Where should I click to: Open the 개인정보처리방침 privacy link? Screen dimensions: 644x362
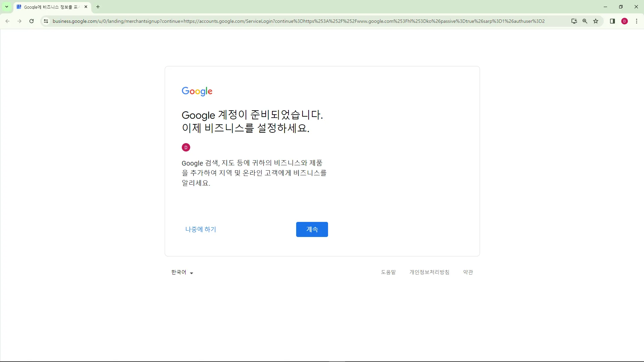(x=429, y=272)
